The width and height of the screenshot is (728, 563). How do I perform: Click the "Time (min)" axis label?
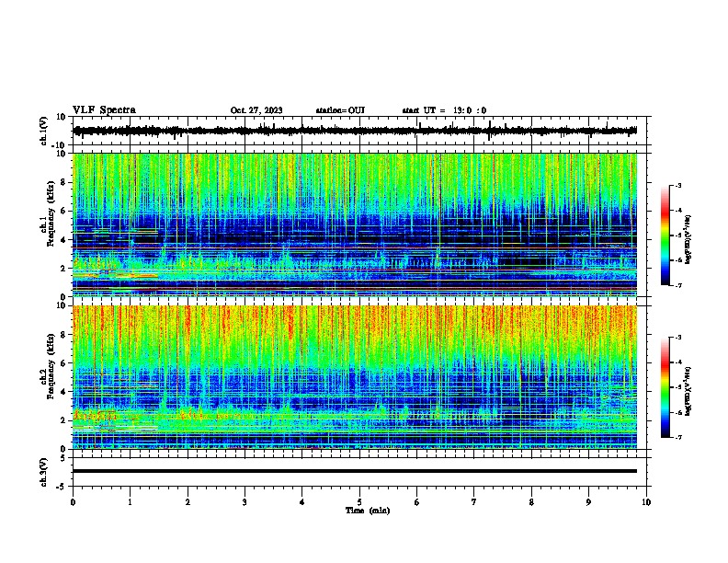tap(368, 511)
